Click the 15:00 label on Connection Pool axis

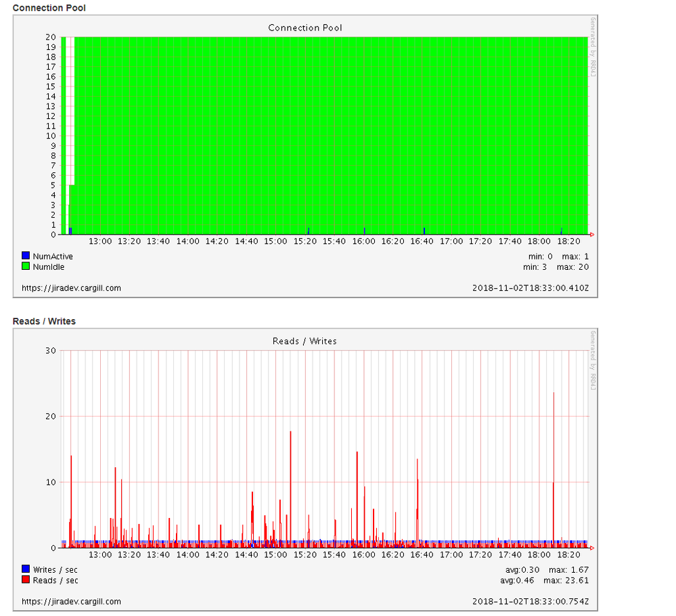pyautogui.click(x=275, y=241)
